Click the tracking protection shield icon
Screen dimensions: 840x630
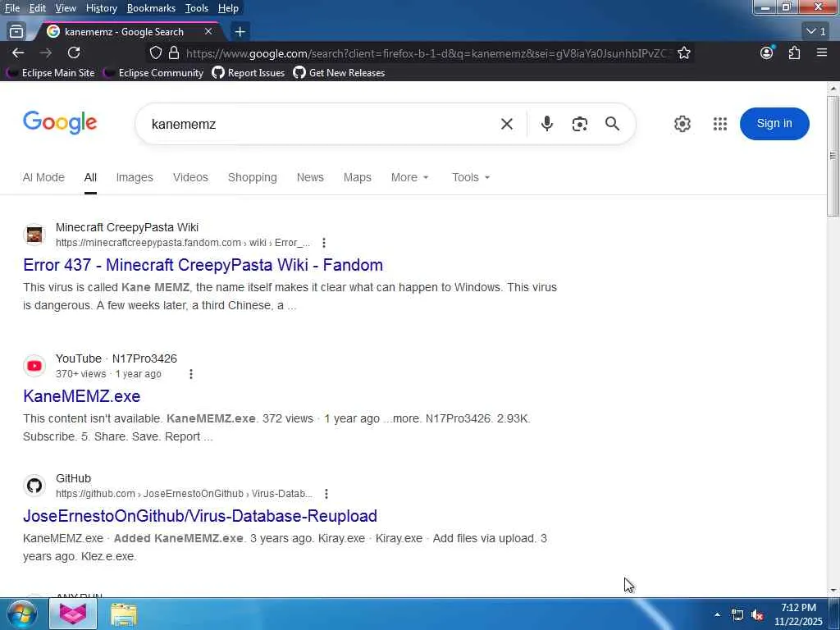point(155,52)
